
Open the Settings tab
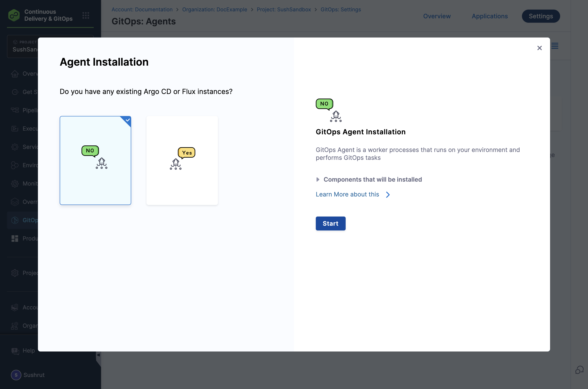541,16
